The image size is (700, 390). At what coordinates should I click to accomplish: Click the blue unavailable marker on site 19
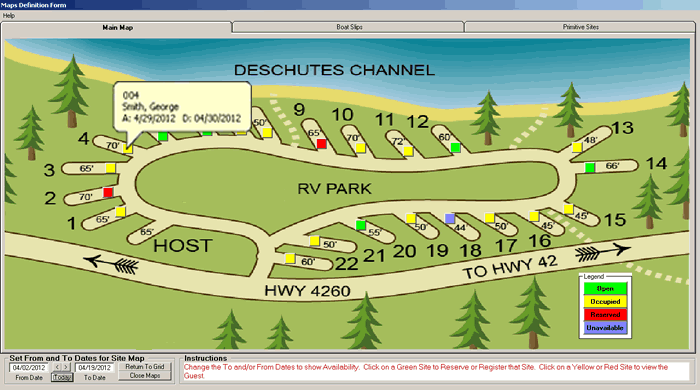coord(450,218)
